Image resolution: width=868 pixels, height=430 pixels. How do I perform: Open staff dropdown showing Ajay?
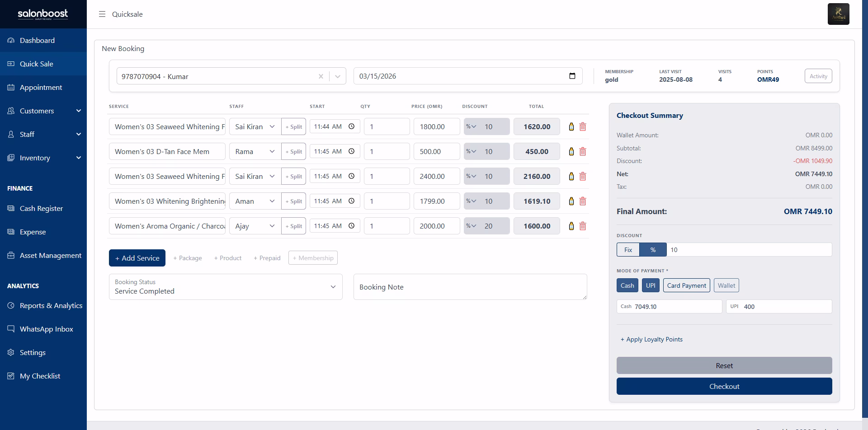(x=255, y=226)
